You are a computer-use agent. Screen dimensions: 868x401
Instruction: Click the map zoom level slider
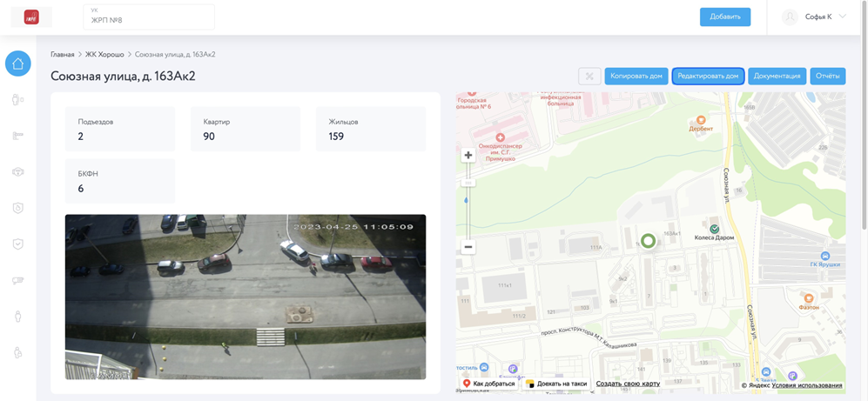pyautogui.click(x=468, y=200)
